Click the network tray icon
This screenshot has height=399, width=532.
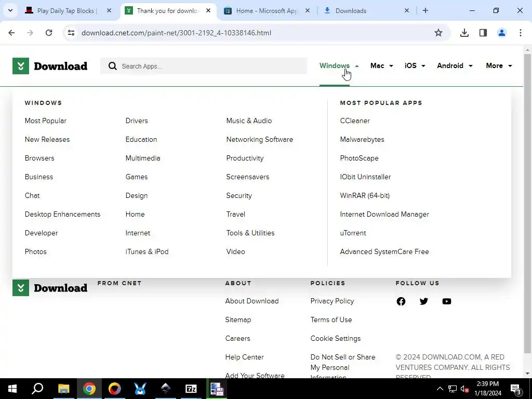click(452, 389)
